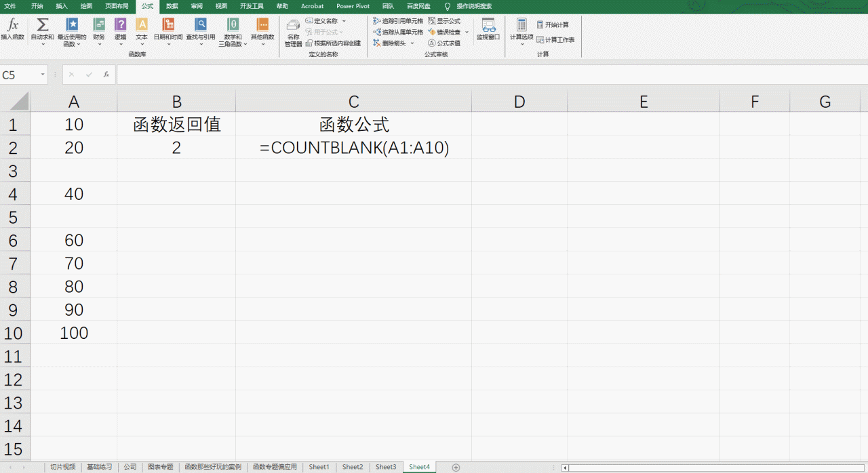Switch to the Developer (开发工具) tab

click(x=252, y=6)
